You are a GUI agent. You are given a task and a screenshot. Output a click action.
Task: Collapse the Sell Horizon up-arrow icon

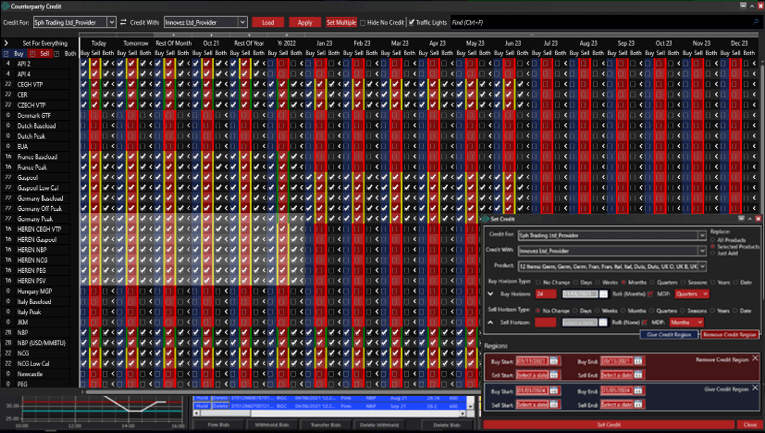pos(490,322)
